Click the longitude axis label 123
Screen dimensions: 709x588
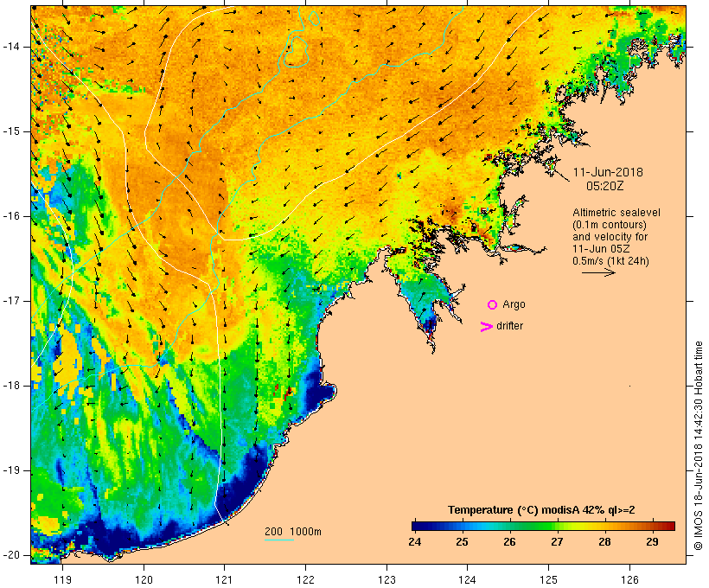[x=386, y=579]
